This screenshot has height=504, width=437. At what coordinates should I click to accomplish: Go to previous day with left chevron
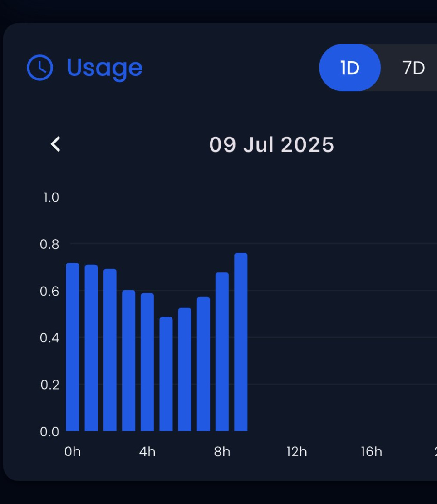coord(55,144)
